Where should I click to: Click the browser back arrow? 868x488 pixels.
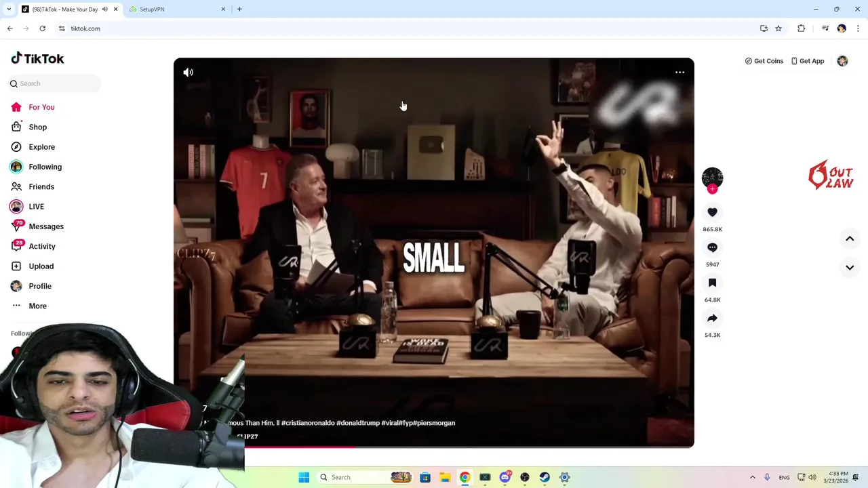pos(9,28)
